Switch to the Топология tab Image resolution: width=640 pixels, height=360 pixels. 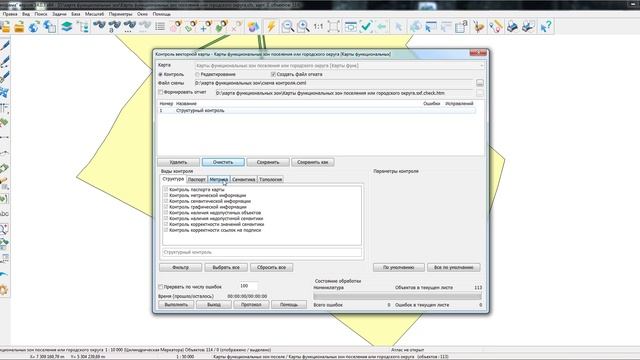coord(271,180)
